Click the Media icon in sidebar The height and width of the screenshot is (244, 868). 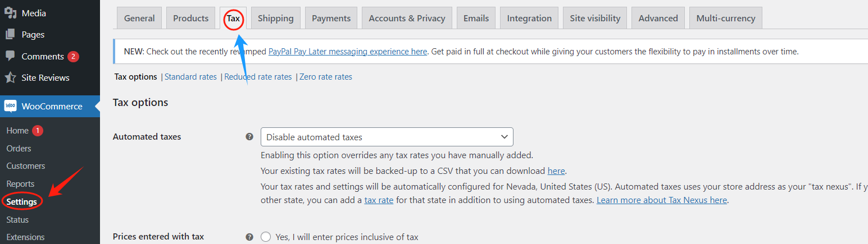(10, 13)
